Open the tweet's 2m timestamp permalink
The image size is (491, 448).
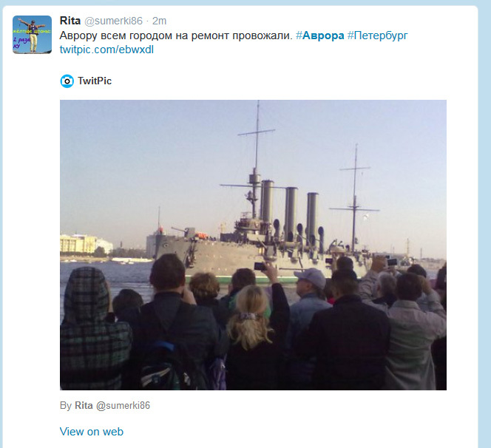coord(160,21)
